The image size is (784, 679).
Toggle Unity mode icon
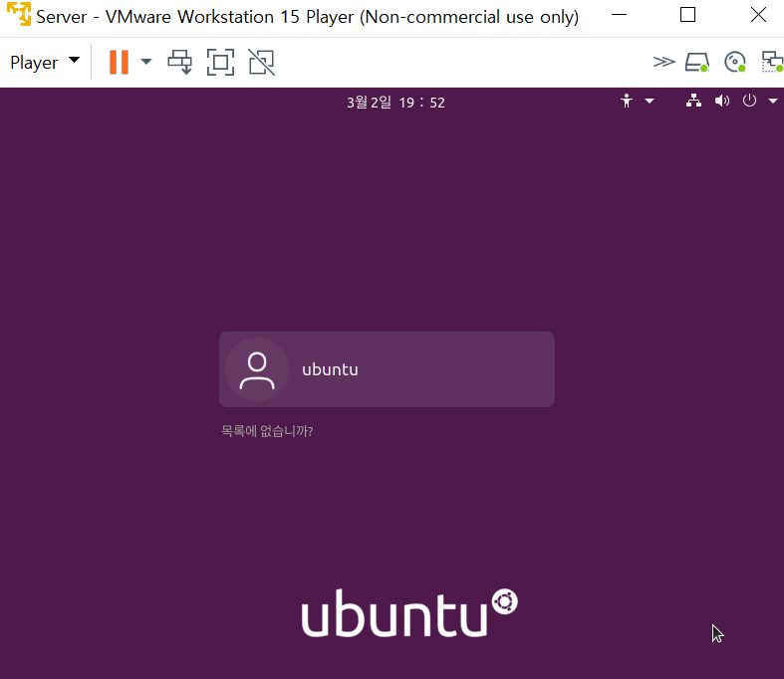pyautogui.click(x=262, y=63)
